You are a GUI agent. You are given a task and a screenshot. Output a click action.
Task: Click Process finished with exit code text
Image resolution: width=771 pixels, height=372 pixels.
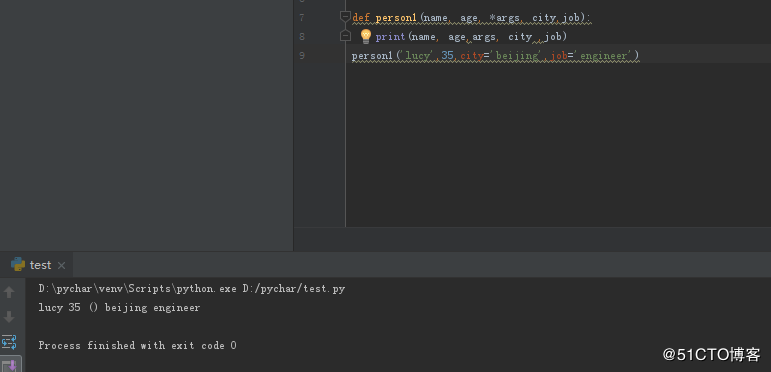coord(137,345)
